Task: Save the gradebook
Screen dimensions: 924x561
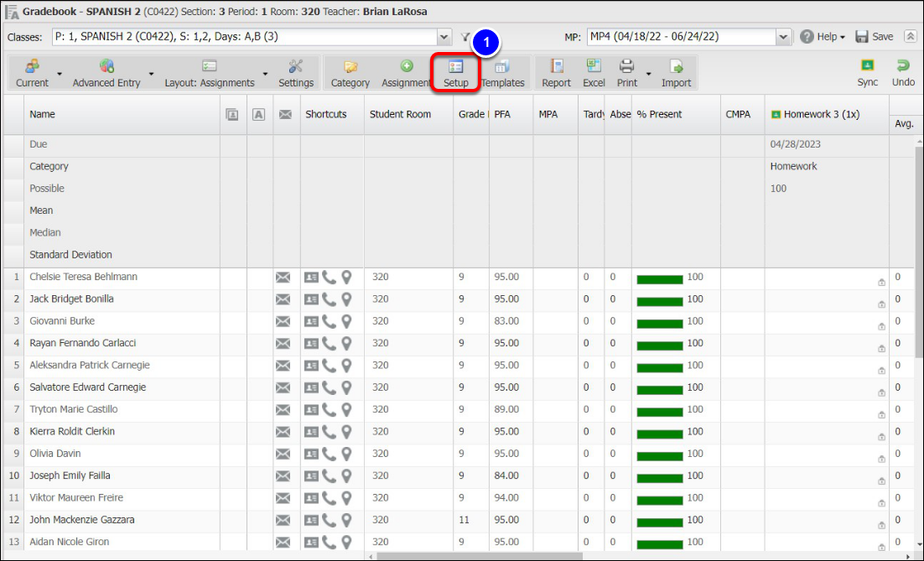Action: point(875,37)
